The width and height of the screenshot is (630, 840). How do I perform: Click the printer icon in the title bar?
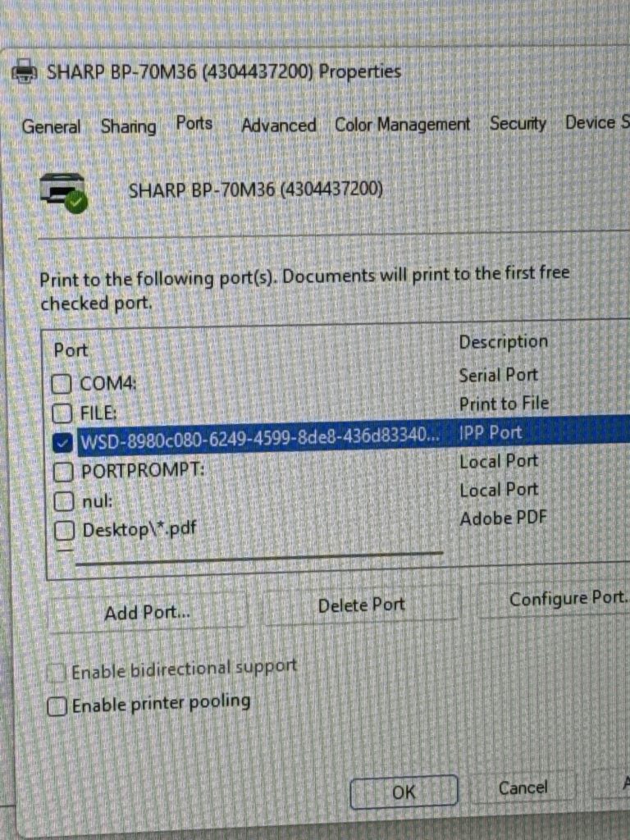24,72
